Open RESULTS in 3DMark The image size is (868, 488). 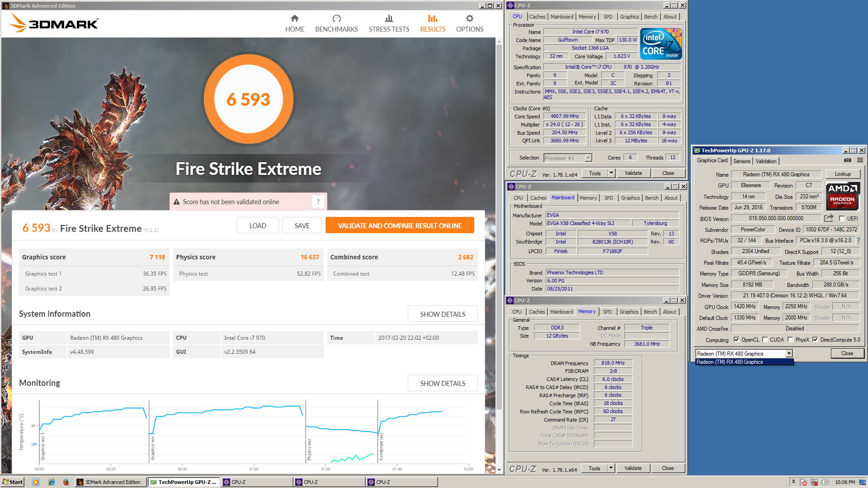pyautogui.click(x=433, y=23)
